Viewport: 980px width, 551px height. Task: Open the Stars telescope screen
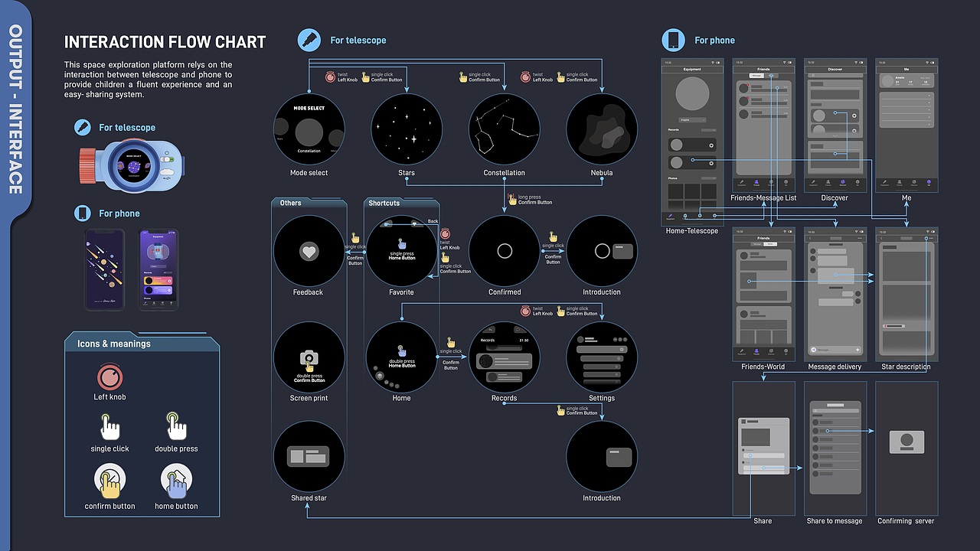(x=407, y=129)
